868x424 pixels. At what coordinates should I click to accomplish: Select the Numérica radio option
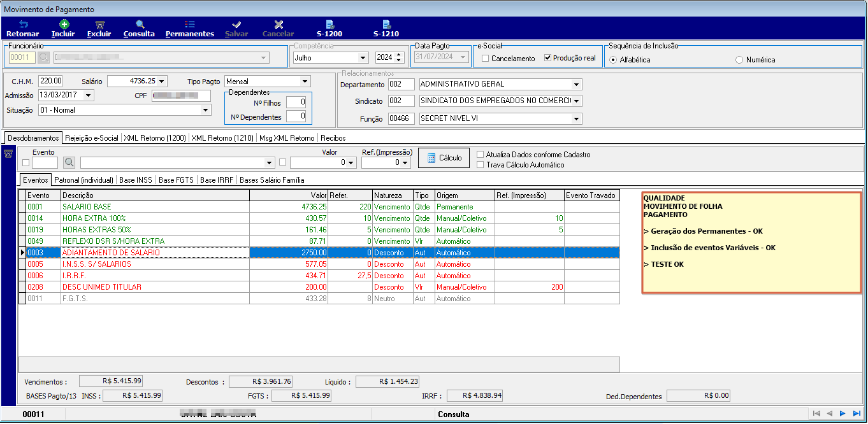click(739, 60)
